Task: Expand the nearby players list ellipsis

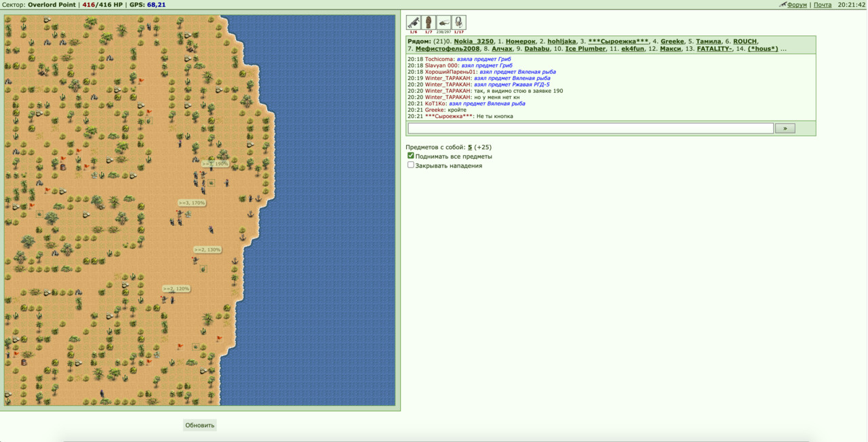Action: click(784, 49)
